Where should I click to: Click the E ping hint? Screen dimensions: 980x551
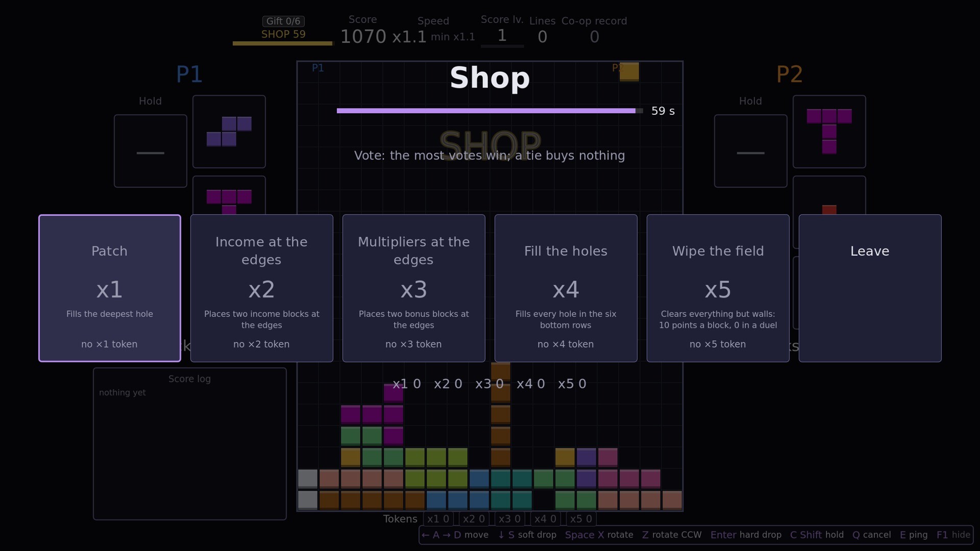pyautogui.click(x=914, y=535)
